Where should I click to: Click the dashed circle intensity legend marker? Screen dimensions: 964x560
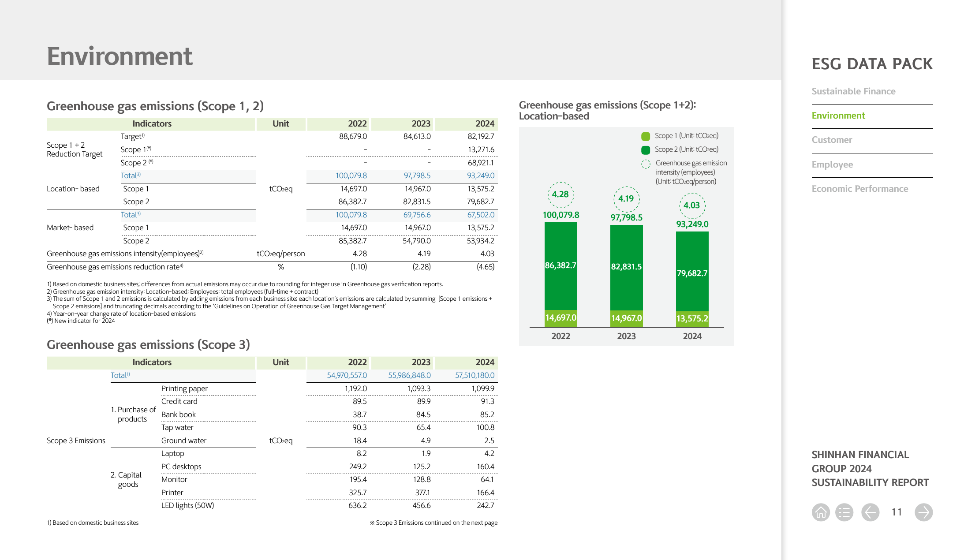click(x=646, y=164)
